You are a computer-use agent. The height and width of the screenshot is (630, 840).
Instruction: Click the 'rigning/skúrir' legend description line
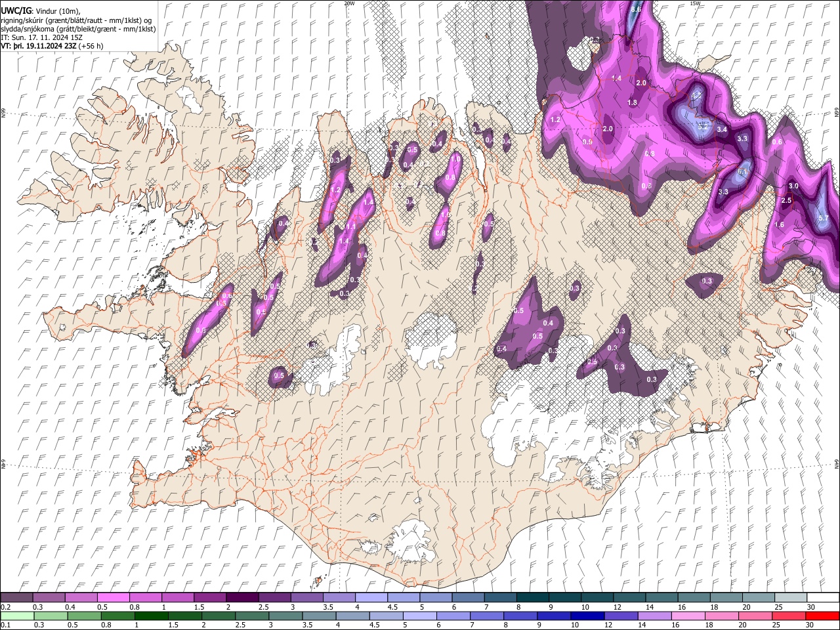(76, 20)
